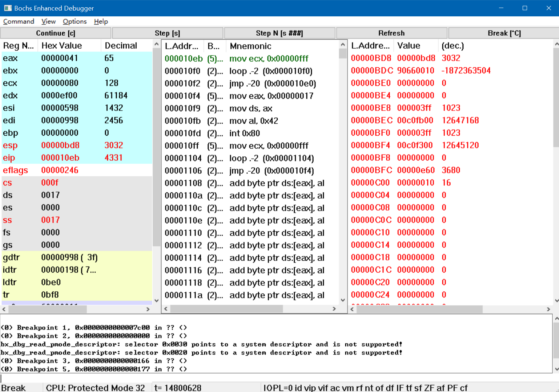Screen dimensions: 559x392
Task: Click the Step [s] button
Action: 168,33
